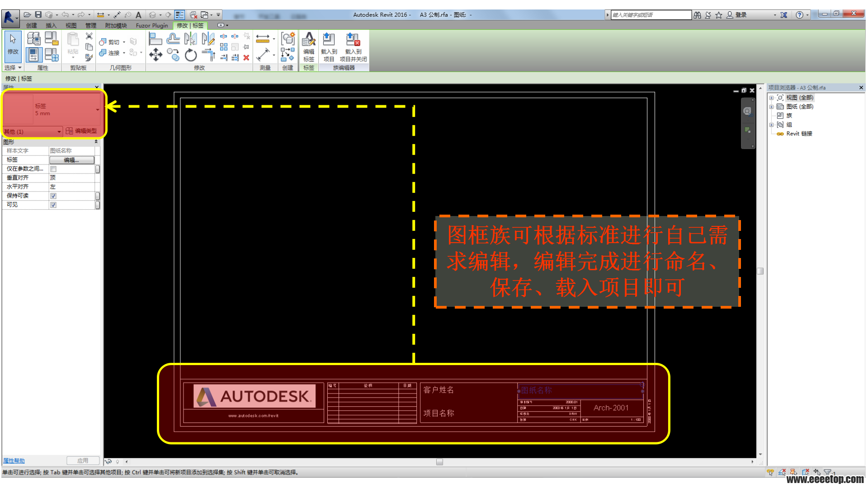The height and width of the screenshot is (488, 868).
Task: Toggle the Properties palette icon in 属性 panel
Action: pos(33,55)
